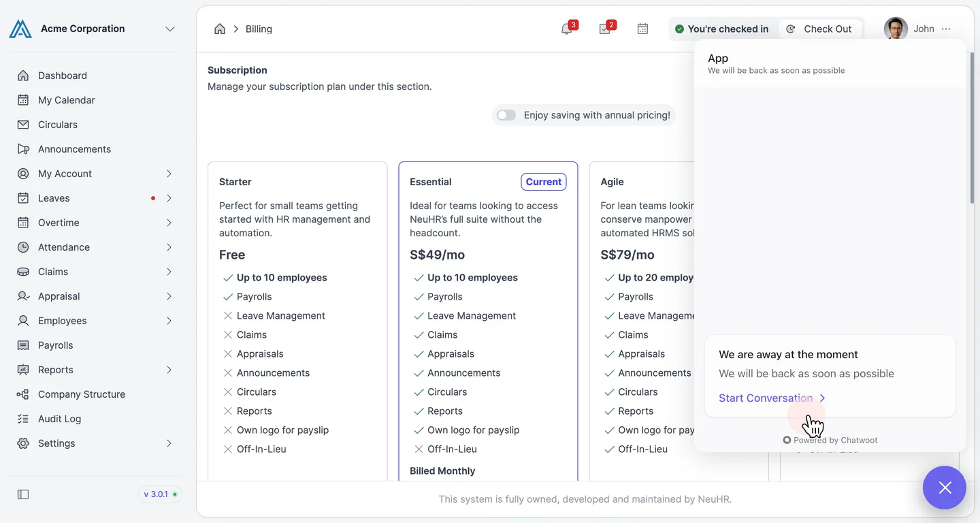Open inbox icon with 2 badge
This screenshot has width=980, height=523.
pos(604,29)
